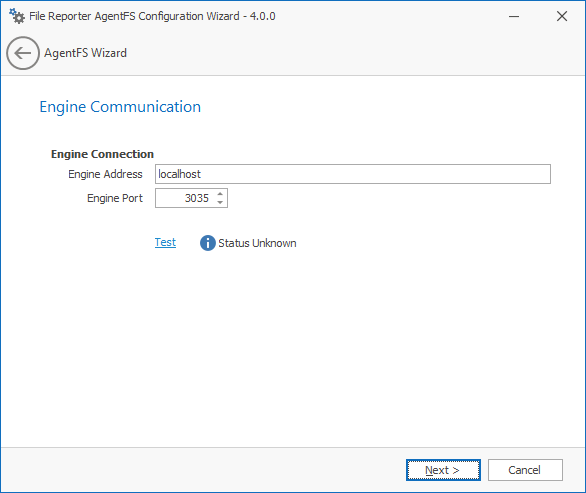Image resolution: width=586 pixels, height=493 pixels.
Task: Proceed with the Next button
Action: (x=443, y=470)
